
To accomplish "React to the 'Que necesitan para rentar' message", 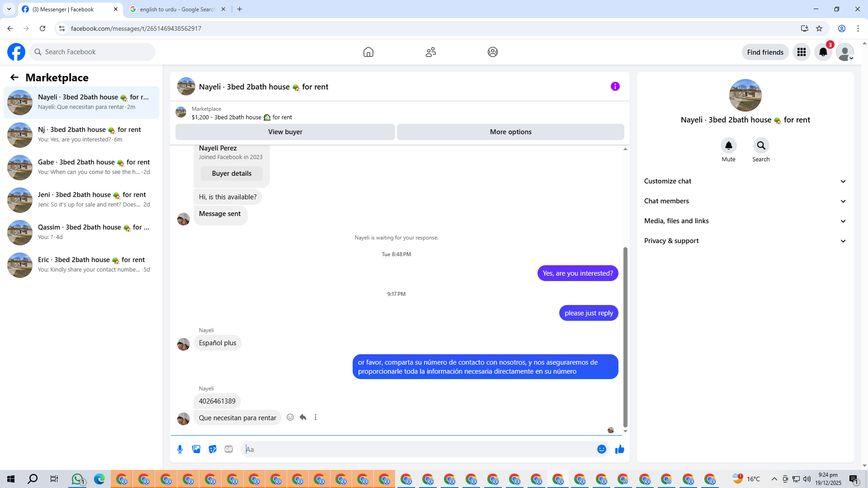I will 290,417.
